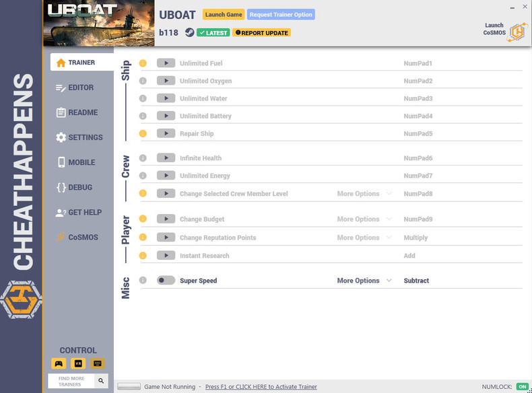This screenshot has height=393, width=532.
Task: Activate Unlimited Battery play button
Action: (166, 116)
